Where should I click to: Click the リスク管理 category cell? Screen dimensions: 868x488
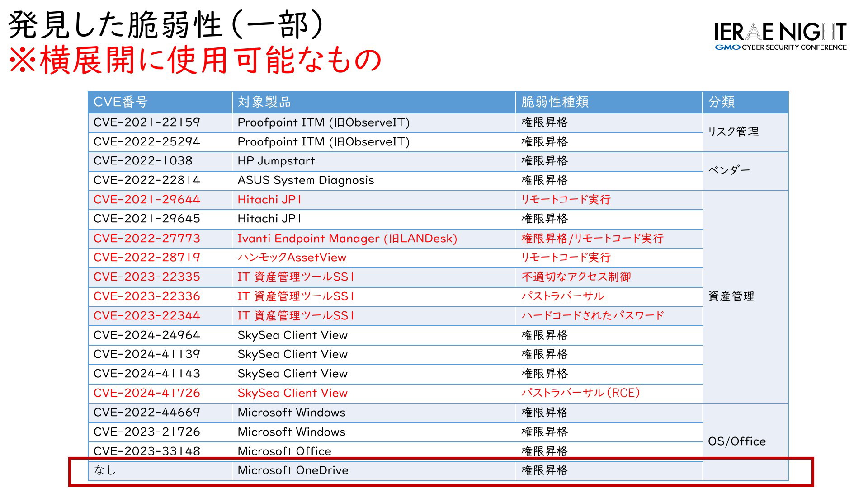[x=745, y=132]
